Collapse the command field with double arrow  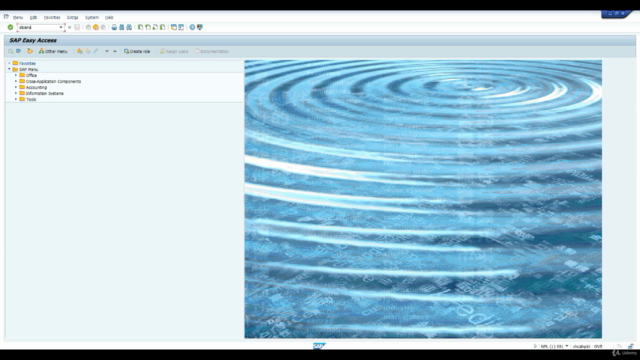(x=69, y=27)
